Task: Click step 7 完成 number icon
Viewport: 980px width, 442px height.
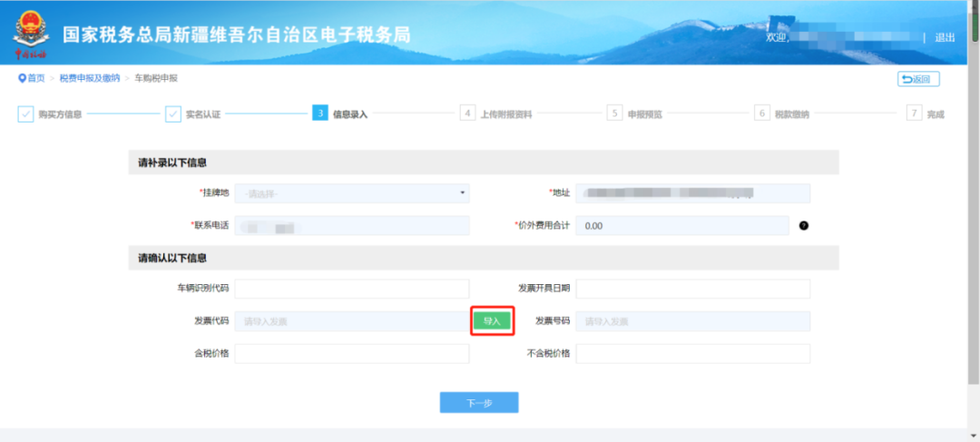Action: tap(915, 113)
